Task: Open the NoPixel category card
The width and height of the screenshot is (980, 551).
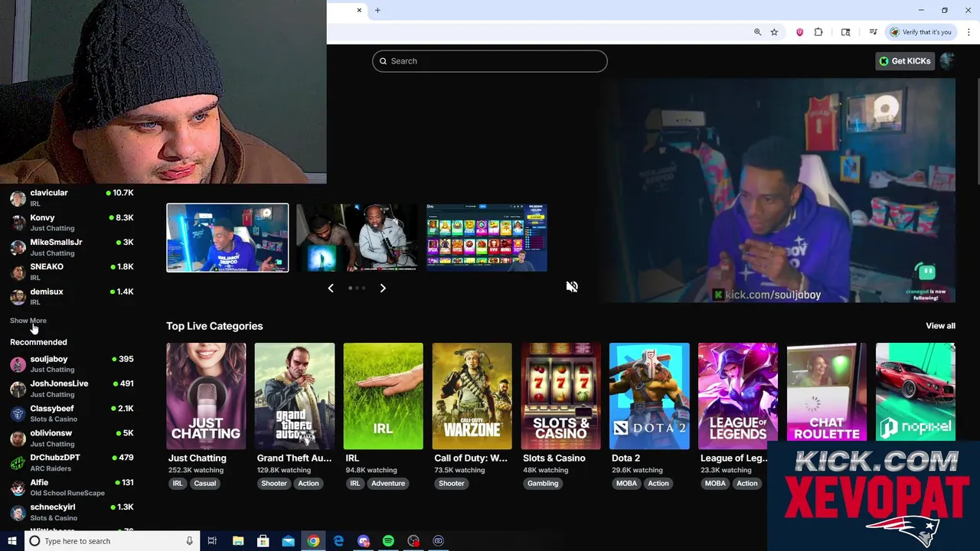Action: [x=916, y=392]
